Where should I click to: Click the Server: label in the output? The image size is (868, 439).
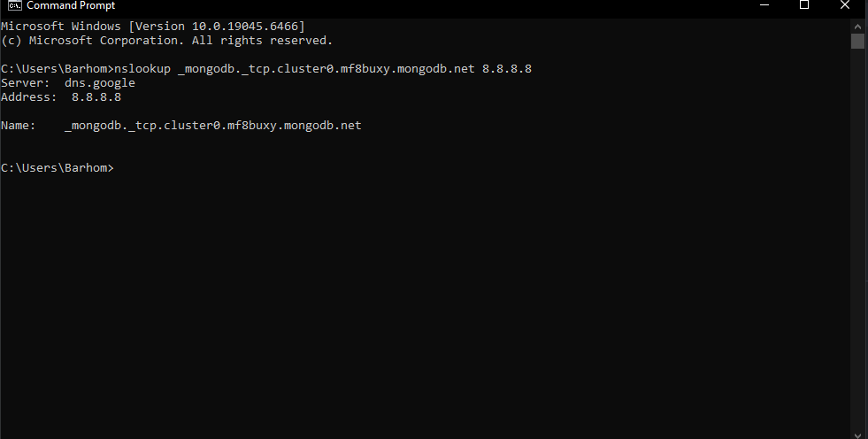(25, 83)
